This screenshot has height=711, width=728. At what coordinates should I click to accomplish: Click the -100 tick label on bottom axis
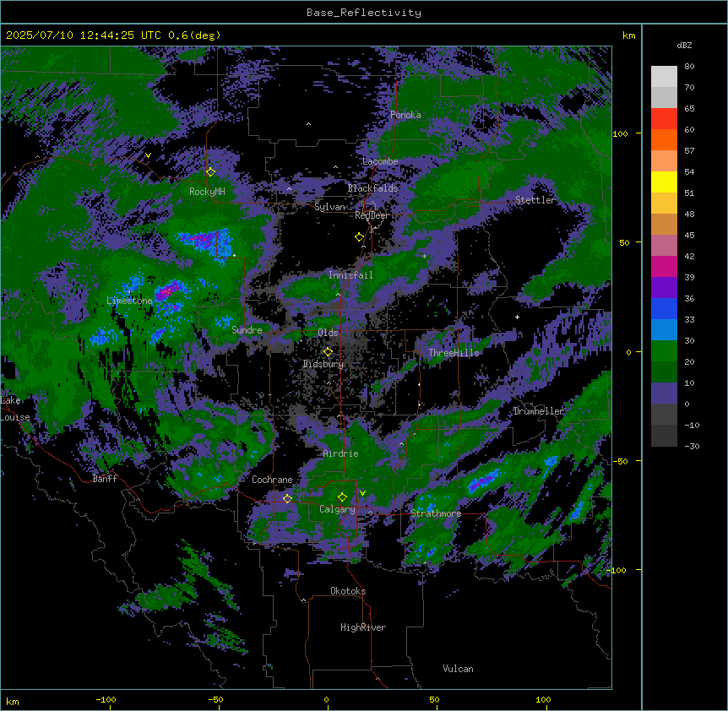(106, 699)
